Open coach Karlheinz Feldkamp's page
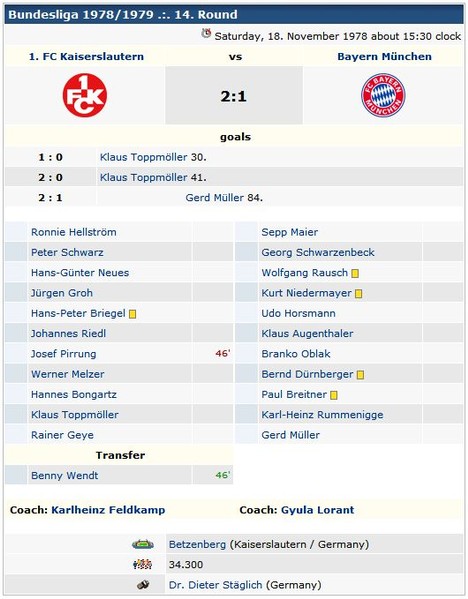 click(x=108, y=510)
